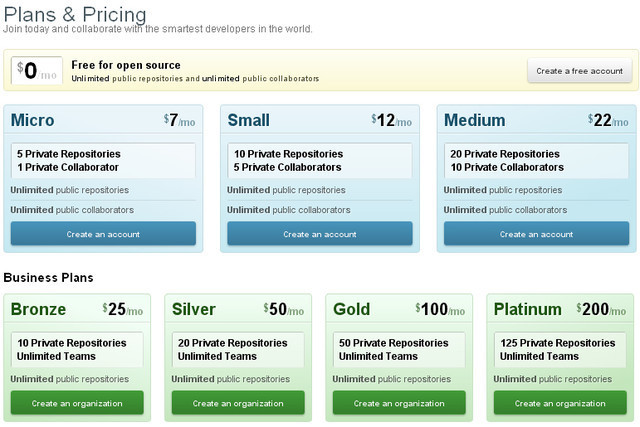640x427 pixels.
Task: Select Micro's 5 Private Repositories feature box
Action: [x=103, y=160]
